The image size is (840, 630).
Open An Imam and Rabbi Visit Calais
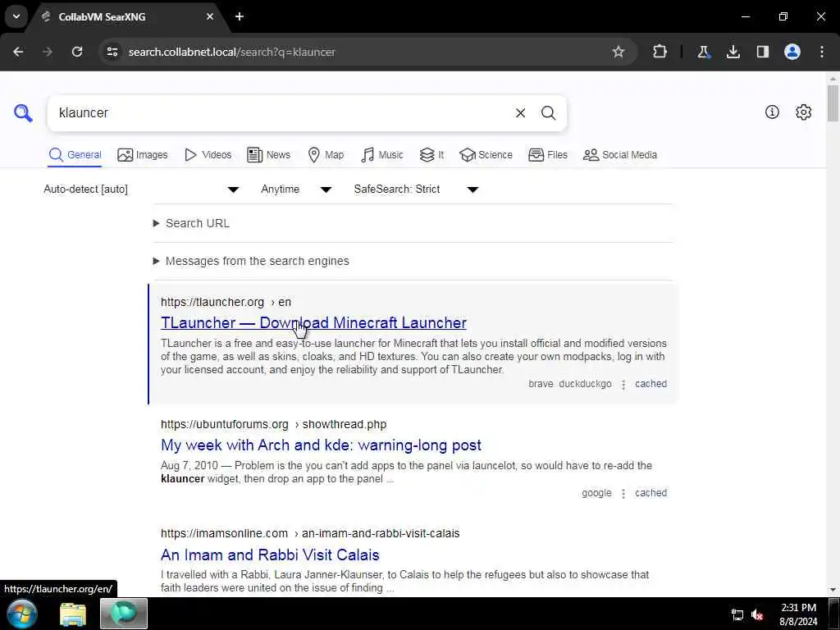(270, 555)
